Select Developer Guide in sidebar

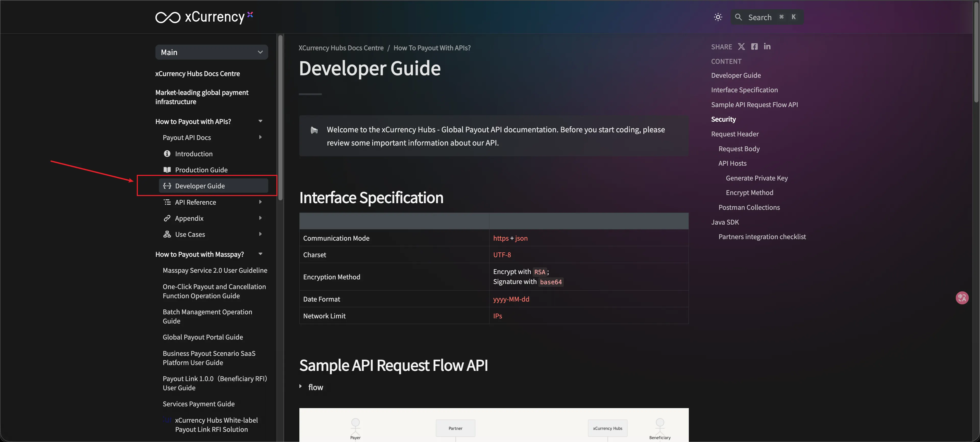(200, 186)
